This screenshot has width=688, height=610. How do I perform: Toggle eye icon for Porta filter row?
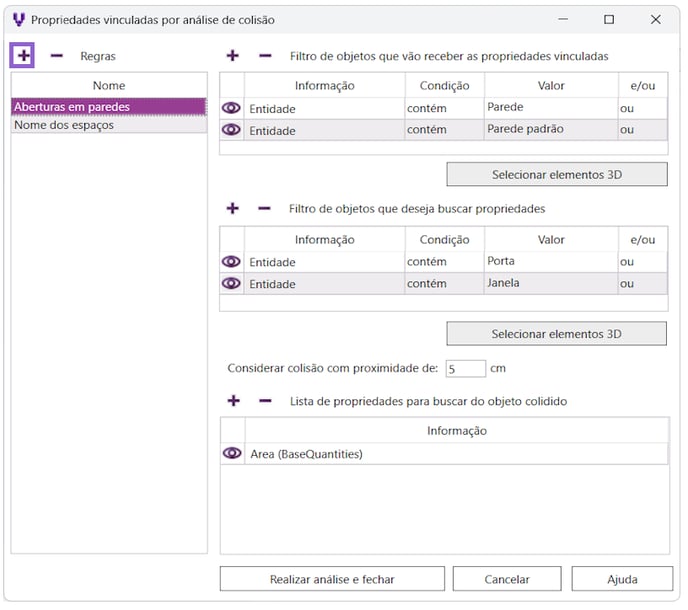(232, 261)
